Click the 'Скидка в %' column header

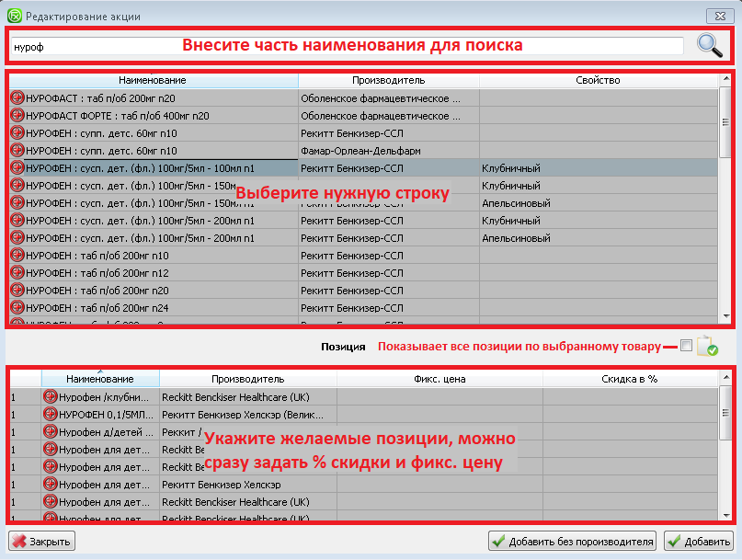630,379
